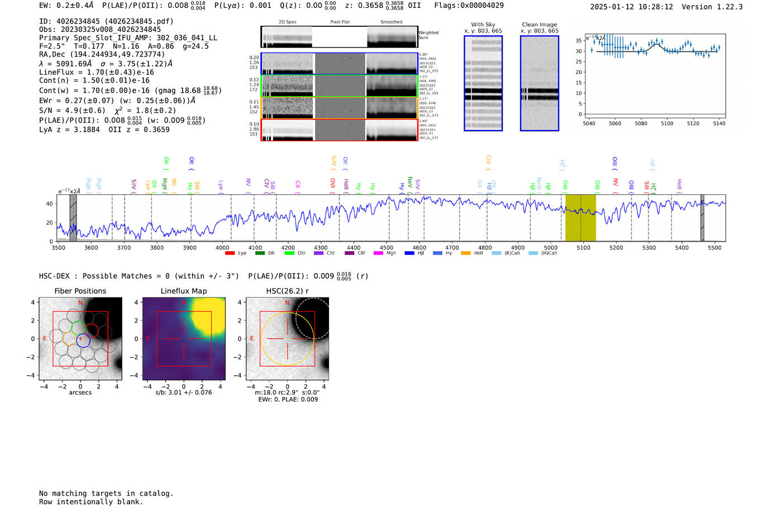Click the s/b: 3.01 +/- 0.076 caption
The height and width of the screenshot is (532, 782).
[x=184, y=392]
